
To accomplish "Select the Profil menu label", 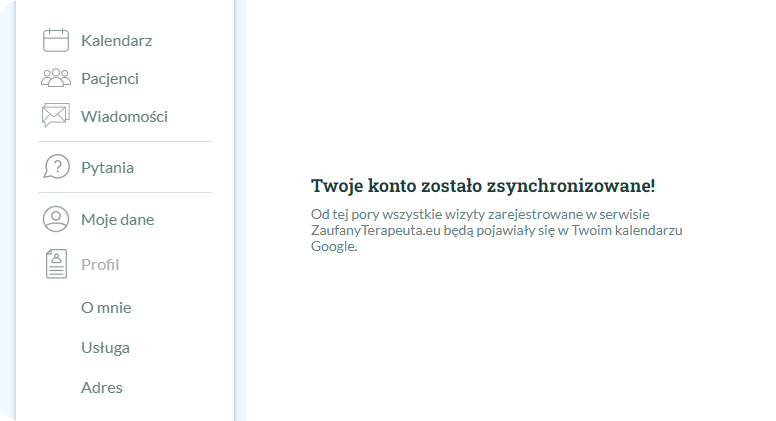I will pos(100,265).
